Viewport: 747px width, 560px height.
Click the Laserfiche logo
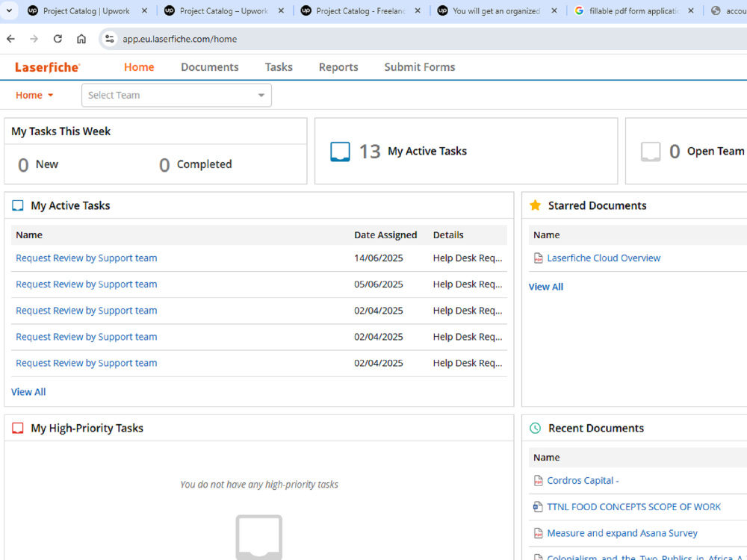point(47,67)
